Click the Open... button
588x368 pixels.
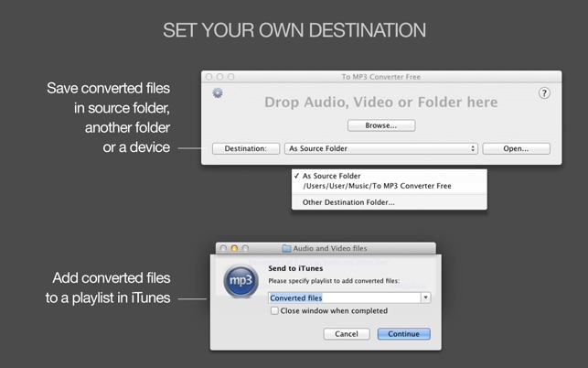(x=516, y=148)
